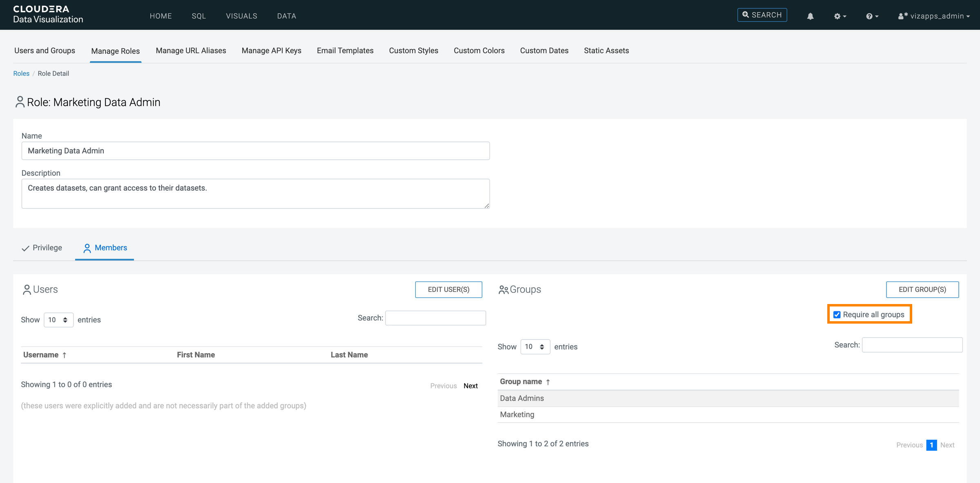This screenshot has height=483, width=980.
Task: Open the Users and Groups tab
Action: (x=45, y=51)
